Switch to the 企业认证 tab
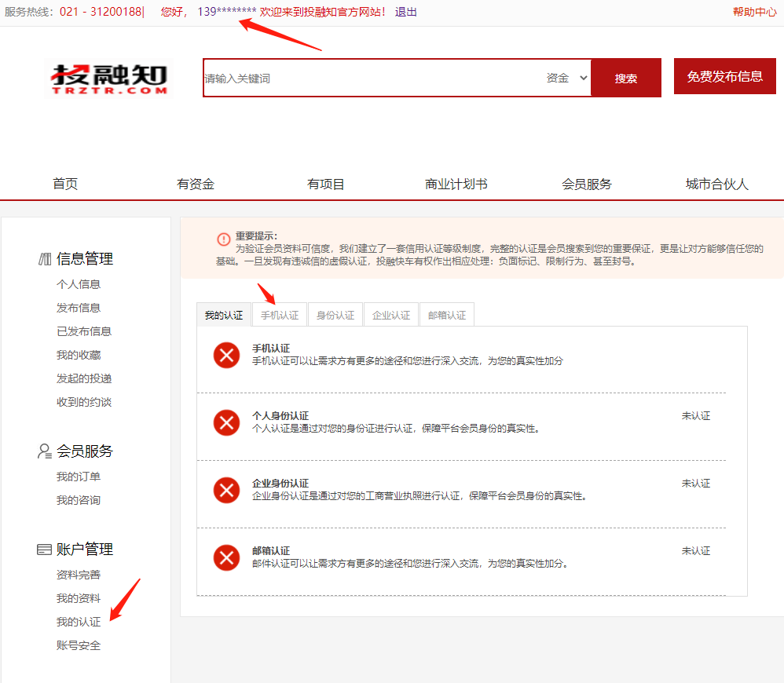784x683 pixels. click(390, 313)
